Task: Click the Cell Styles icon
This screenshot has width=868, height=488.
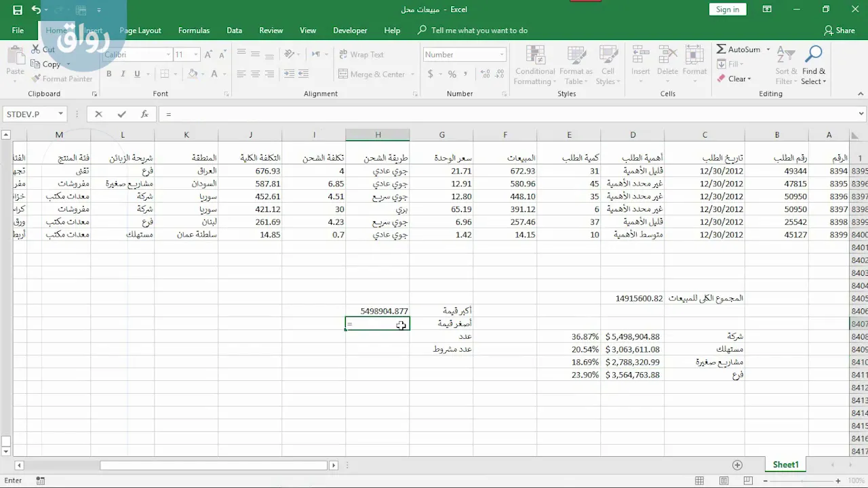Action: [x=608, y=56]
